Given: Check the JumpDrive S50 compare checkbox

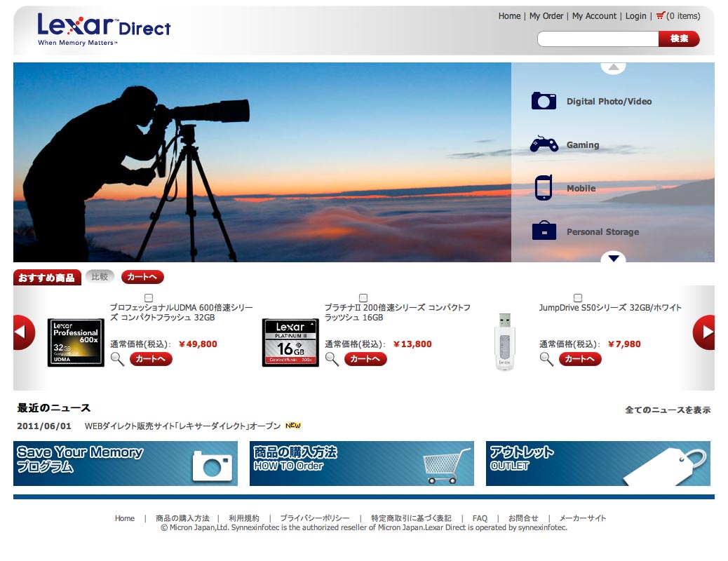Looking at the screenshot, I should 578,298.
